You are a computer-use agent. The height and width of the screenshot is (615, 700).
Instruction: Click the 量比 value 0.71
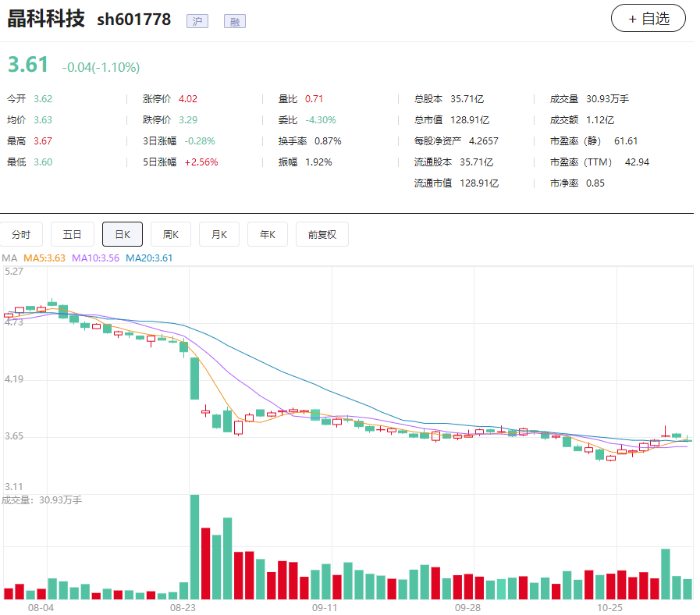click(x=314, y=98)
